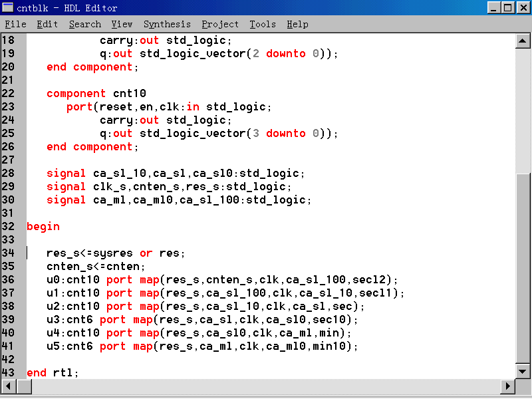Open the Tools menu
532x399 pixels.
coord(263,25)
